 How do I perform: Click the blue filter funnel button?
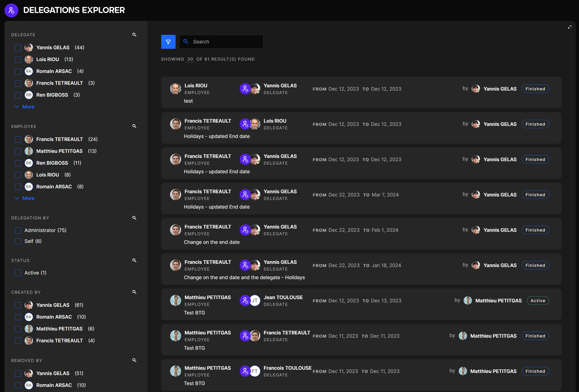[168, 42]
